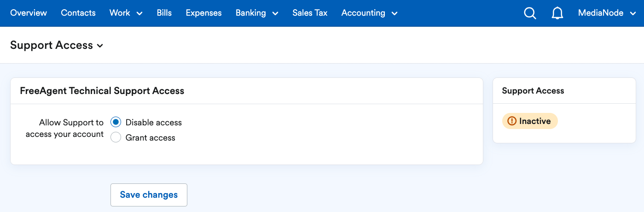644x212 pixels.
Task: Go to the Overview tab
Action: pyautogui.click(x=29, y=13)
